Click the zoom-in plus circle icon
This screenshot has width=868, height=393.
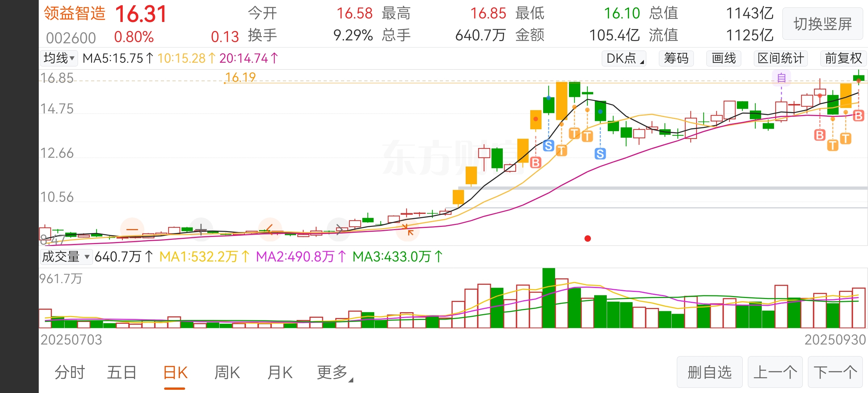[201, 229]
